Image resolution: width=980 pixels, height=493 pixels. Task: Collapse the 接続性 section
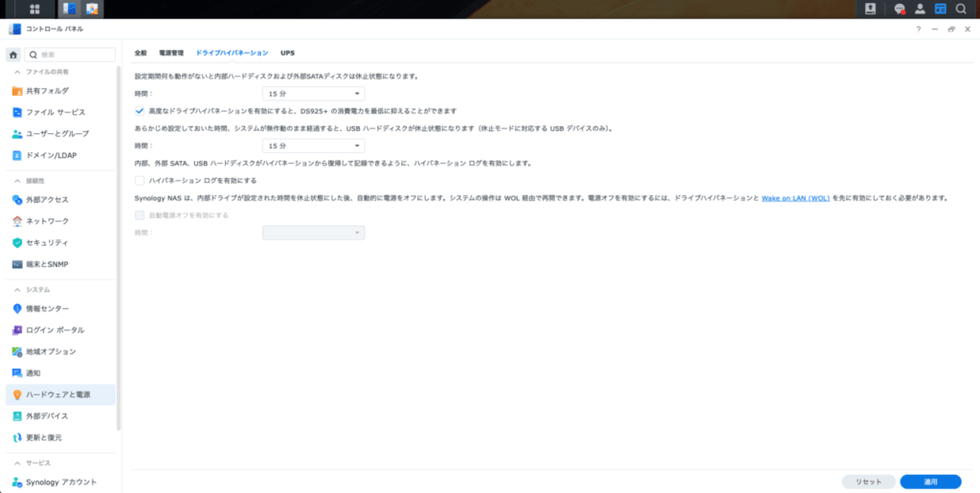[17, 181]
